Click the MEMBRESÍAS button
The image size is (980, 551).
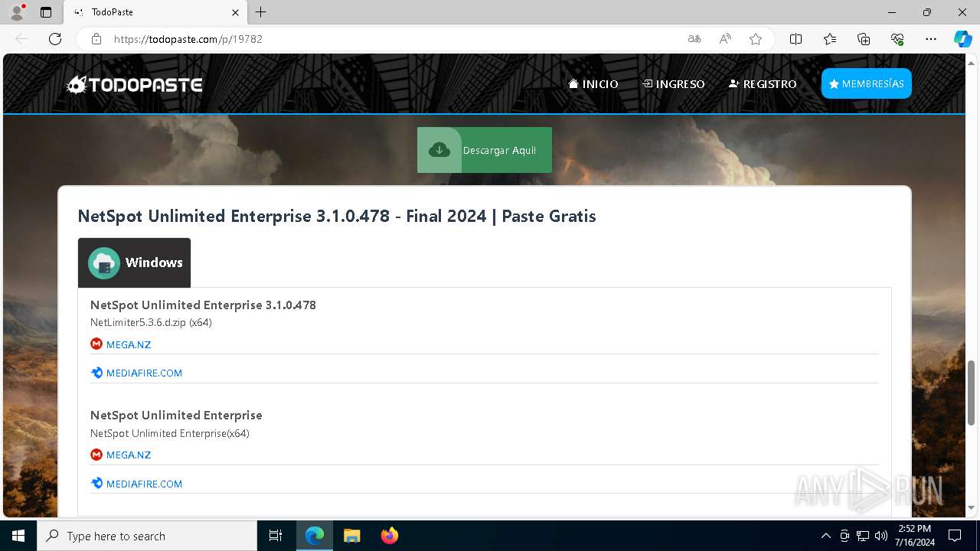click(867, 83)
